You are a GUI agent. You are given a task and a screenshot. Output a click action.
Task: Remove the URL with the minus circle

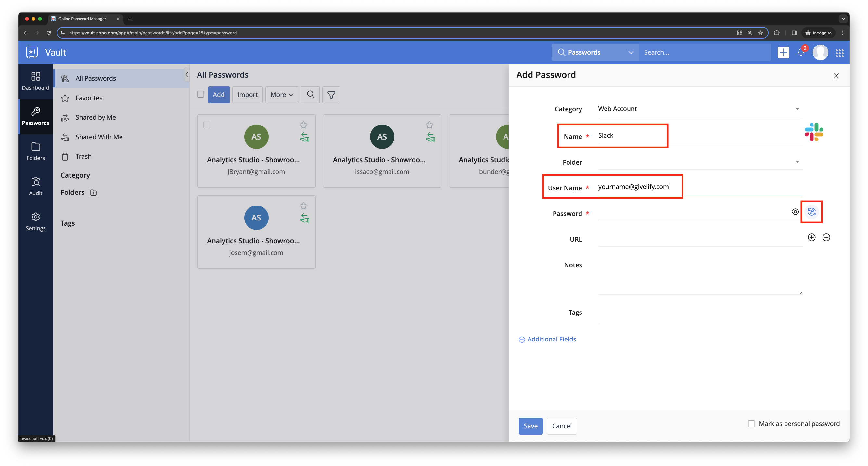(826, 237)
